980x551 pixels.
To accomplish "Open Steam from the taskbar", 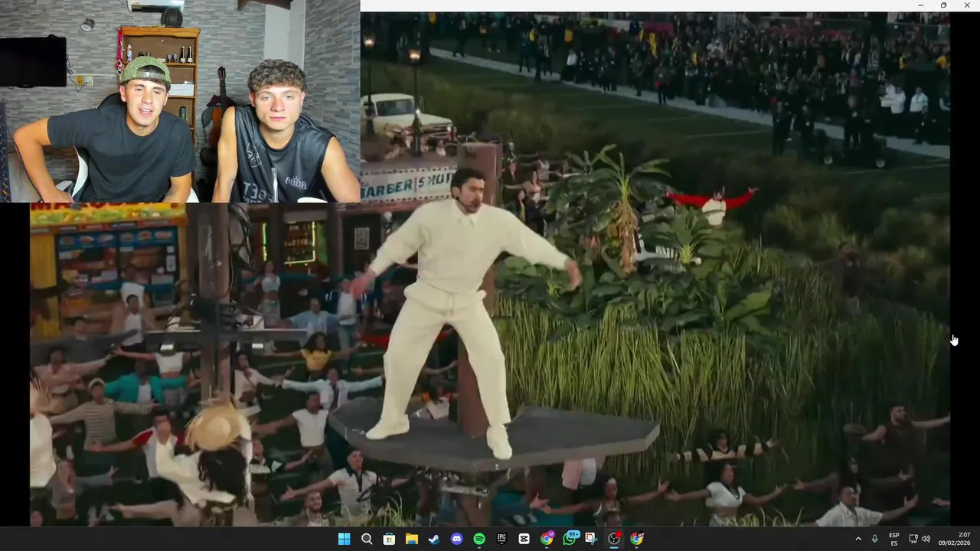I will pyautogui.click(x=434, y=539).
